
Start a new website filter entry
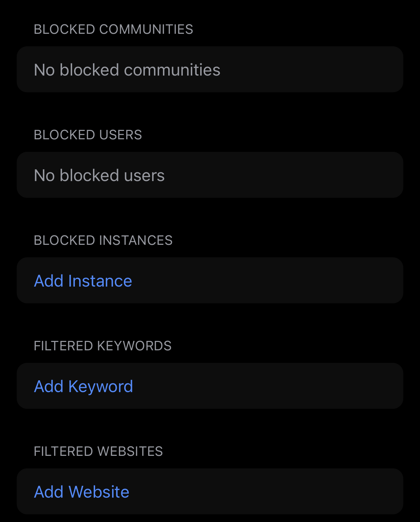tap(81, 492)
